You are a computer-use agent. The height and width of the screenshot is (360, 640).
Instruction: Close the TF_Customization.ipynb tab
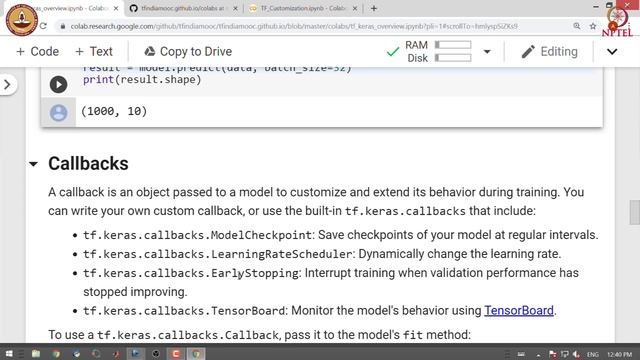coord(354,8)
